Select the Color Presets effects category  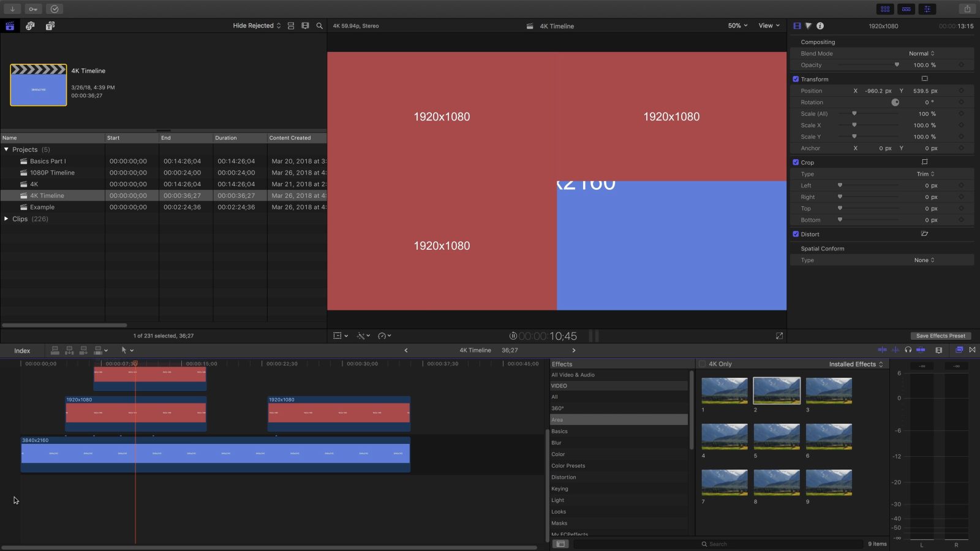coord(568,465)
